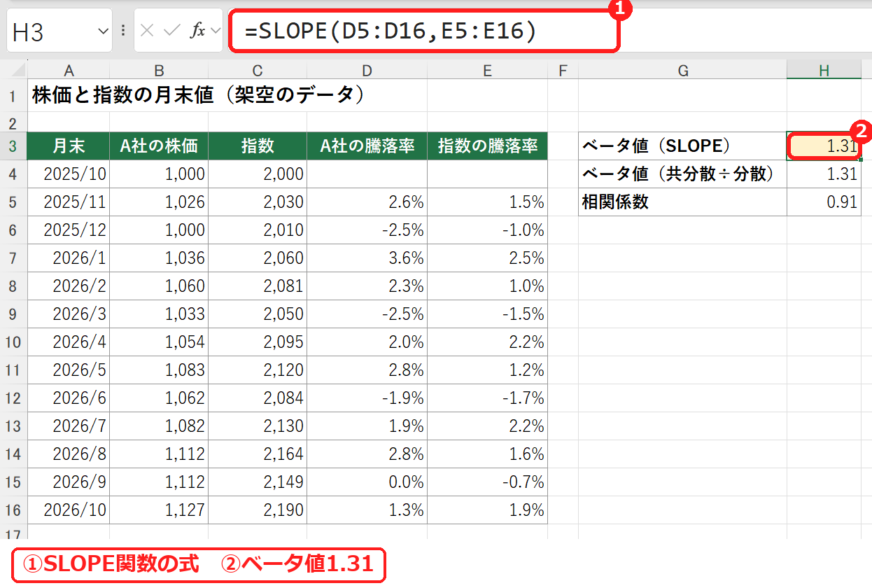This screenshot has height=588, width=872.
Task: Select the A社 change cell -1.9%
Action: [367, 398]
